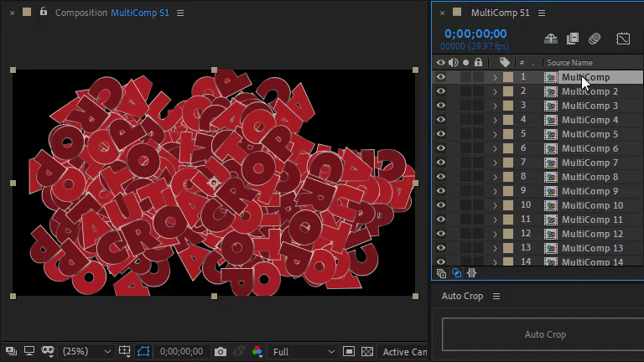Toggle visibility of MultiComp 5 layer

[x=441, y=134]
